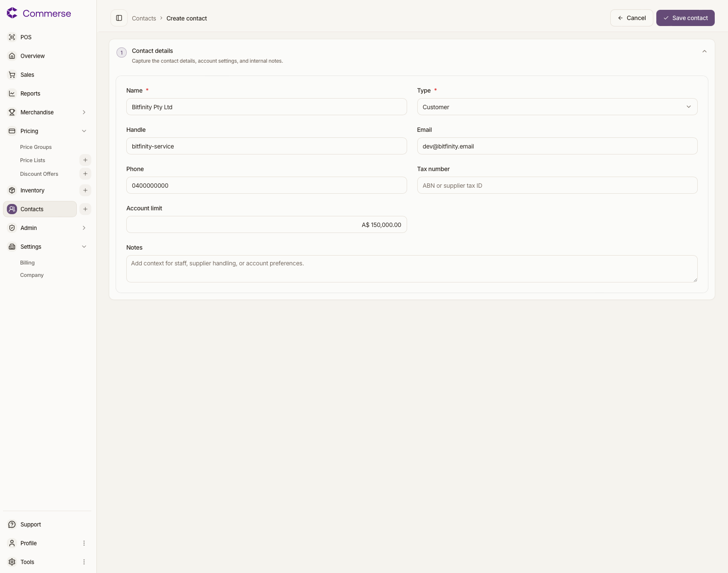Click the Notes text area
This screenshot has height=573, width=728.
pos(412,269)
